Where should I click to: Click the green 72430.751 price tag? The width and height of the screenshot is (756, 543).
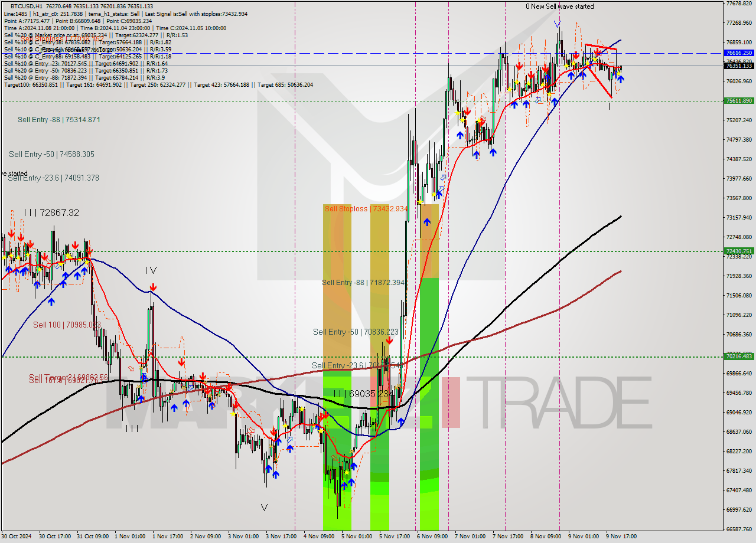point(739,251)
